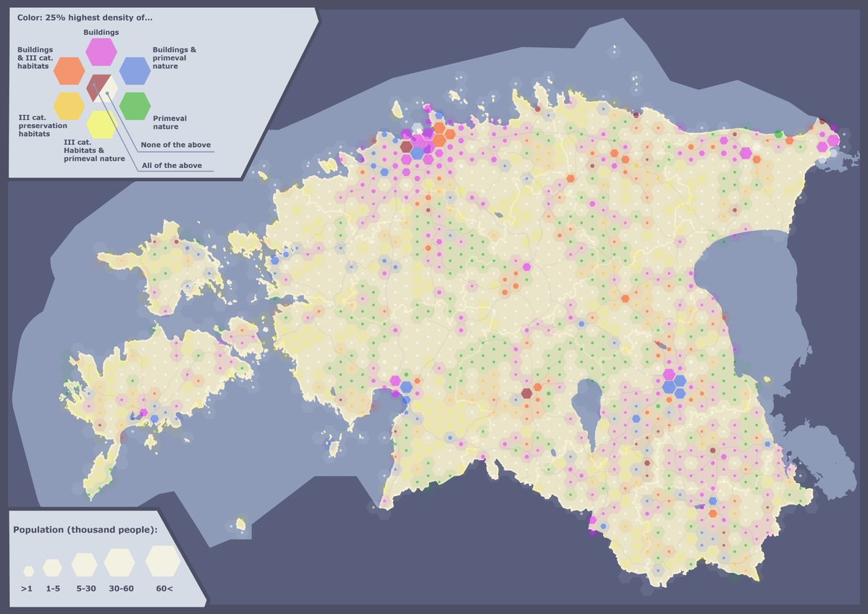The height and width of the screenshot is (614, 868).
Task: Click the split brown-white center legend hexagon
Action: tap(101, 88)
